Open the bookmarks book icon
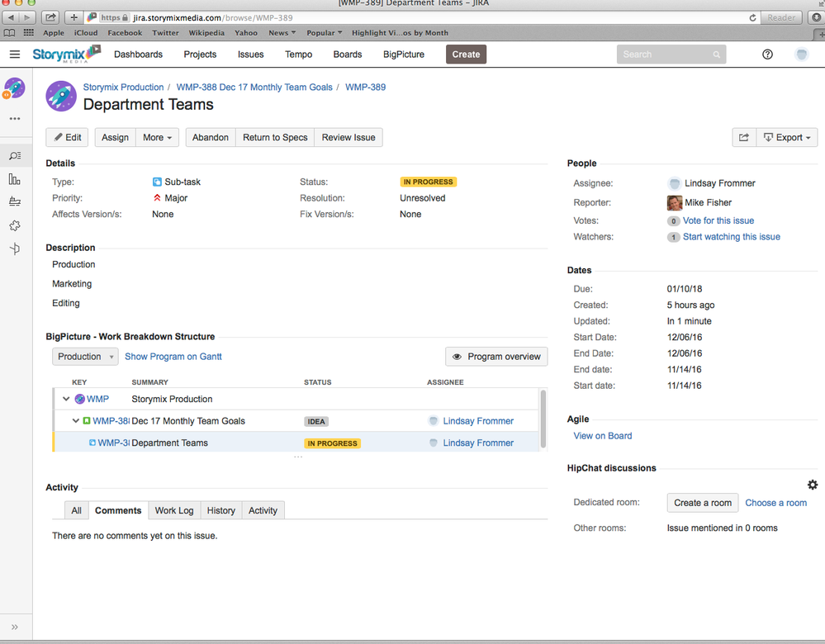The image size is (825, 644). [x=9, y=33]
